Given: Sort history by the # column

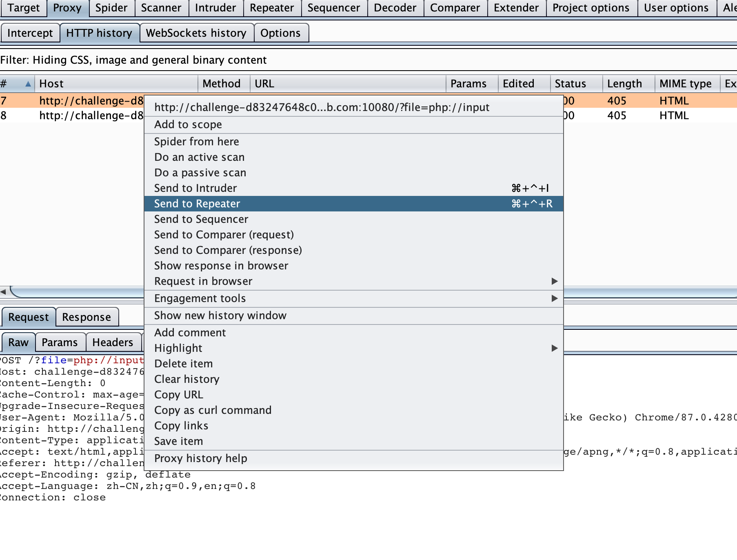Looking at the screenshot, I should pos(17,84).
